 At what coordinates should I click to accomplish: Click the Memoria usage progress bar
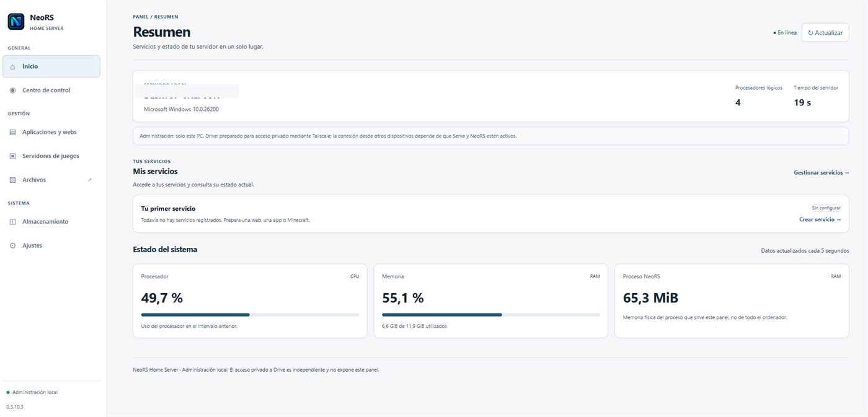pyautogui.click(x=491, y=315)
